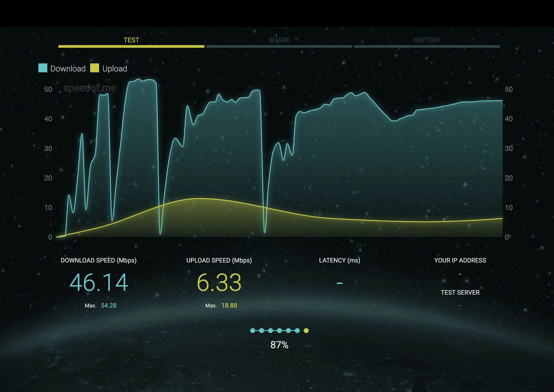Toggle the Upload series in the legend
This screenshot has width=554, height=392.
tap(108, 69)
